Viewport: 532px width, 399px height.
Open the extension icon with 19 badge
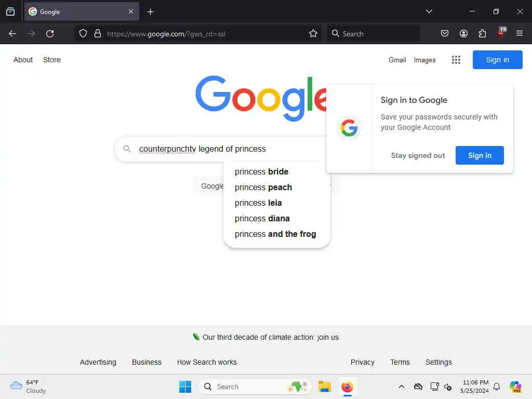pyautogui.click(x=501, y=33)
